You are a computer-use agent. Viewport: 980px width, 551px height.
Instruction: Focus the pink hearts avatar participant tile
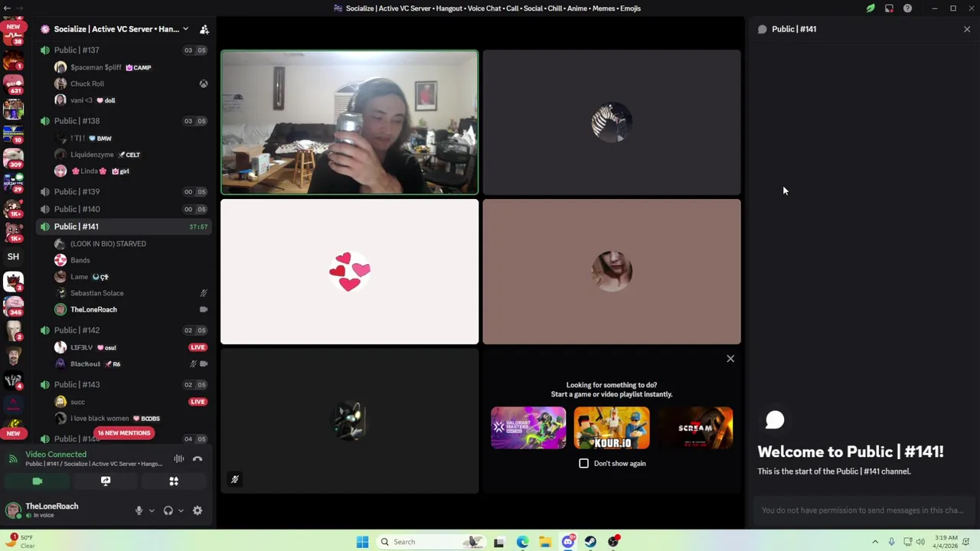pyautogui.click(x=349, y=272)
